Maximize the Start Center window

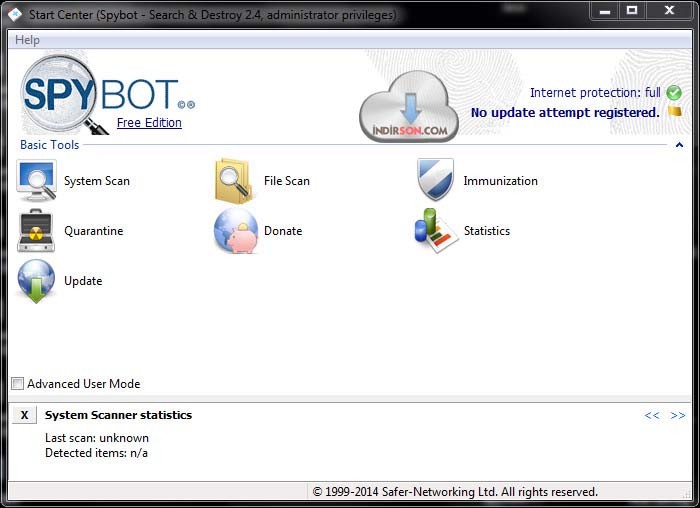tap(632, 11)
